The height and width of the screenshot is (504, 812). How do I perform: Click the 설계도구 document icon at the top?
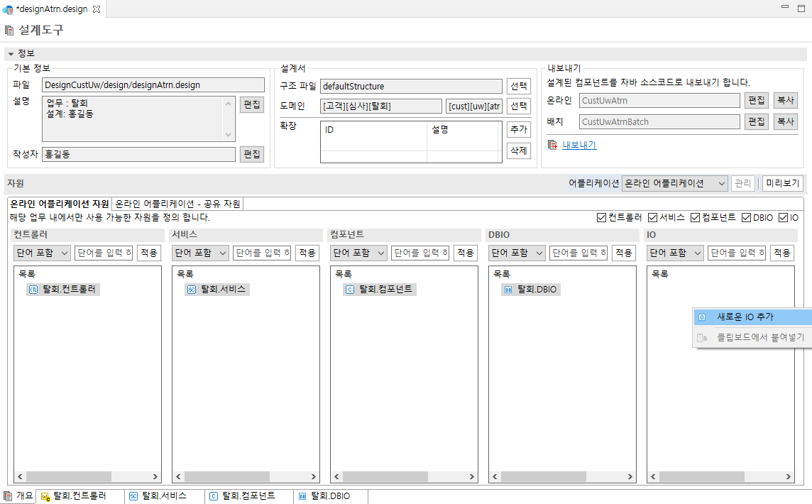tap(9, 31)
